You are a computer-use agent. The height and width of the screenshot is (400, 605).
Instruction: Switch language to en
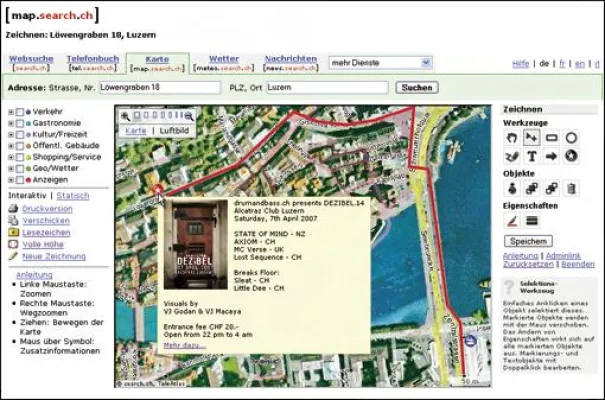(x=580, y=64)
